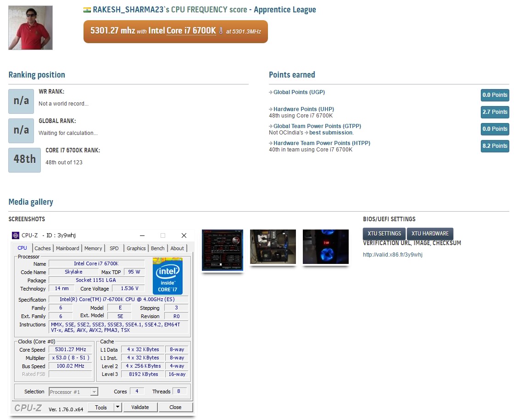
Task: Click the Cores value 4
Action: pos(137,391)
